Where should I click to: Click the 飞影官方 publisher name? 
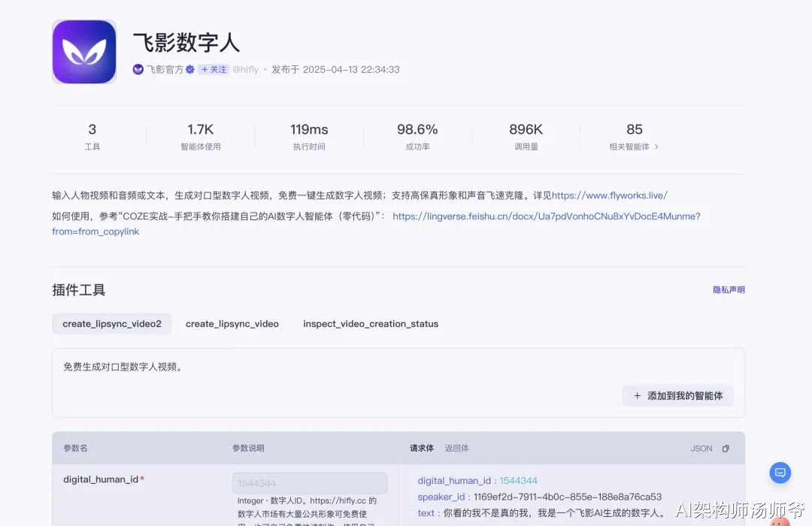pyautogui.click(x=165, y=70)
